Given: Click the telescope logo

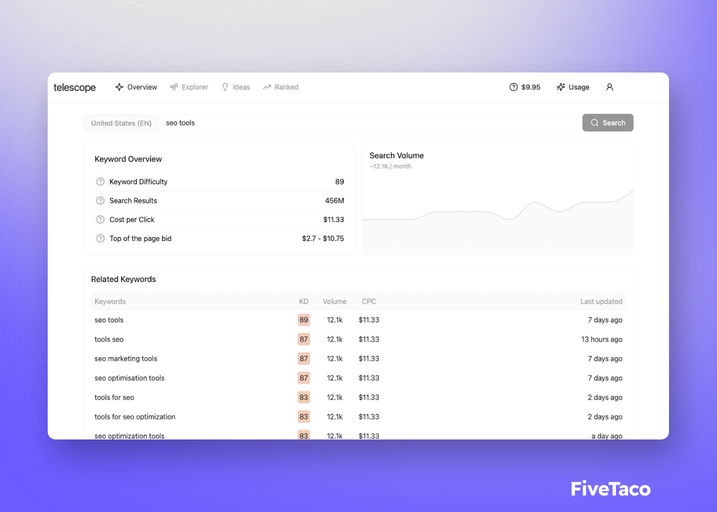Looking at the screenshot, I should pyautogui.click(x=75, y=87).
